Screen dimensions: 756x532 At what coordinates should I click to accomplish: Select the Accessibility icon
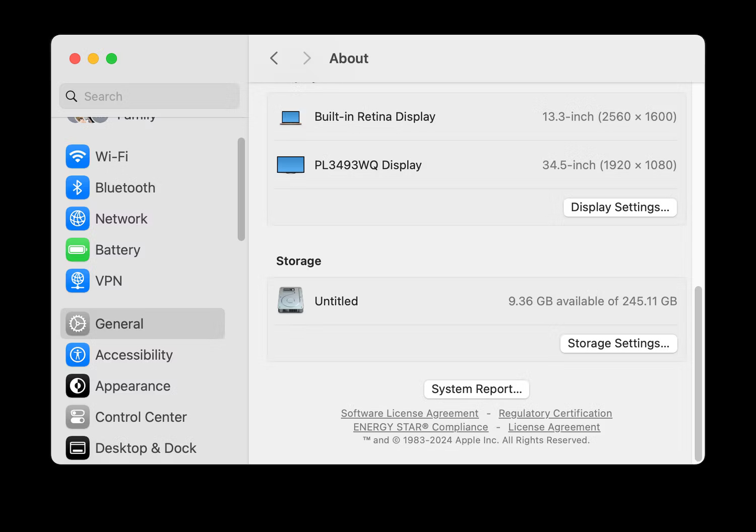tap(78, 355)
